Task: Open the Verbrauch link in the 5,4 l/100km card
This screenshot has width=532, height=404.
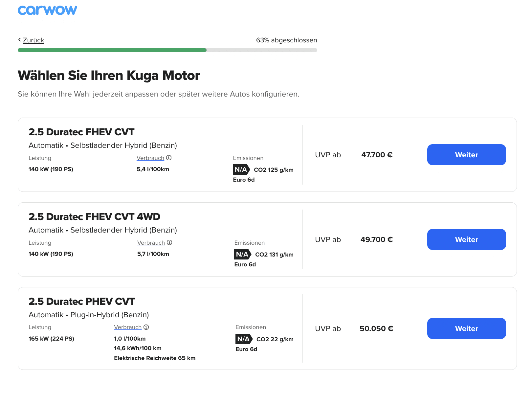Action: 150,158
